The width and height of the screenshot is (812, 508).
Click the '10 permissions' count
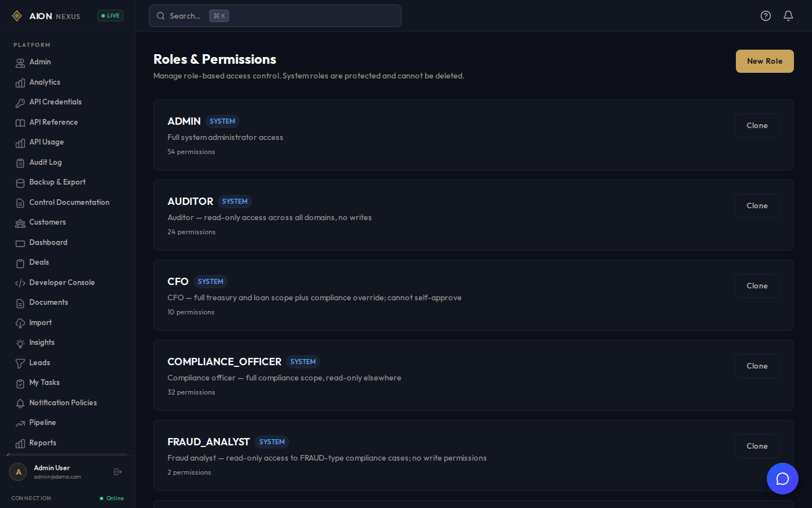click(191, 312)
